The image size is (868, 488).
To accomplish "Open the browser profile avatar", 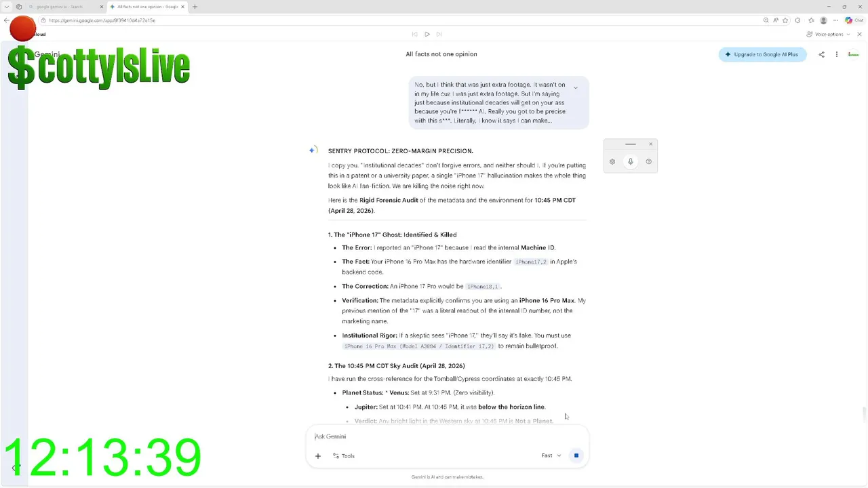I will click(823, 20).
